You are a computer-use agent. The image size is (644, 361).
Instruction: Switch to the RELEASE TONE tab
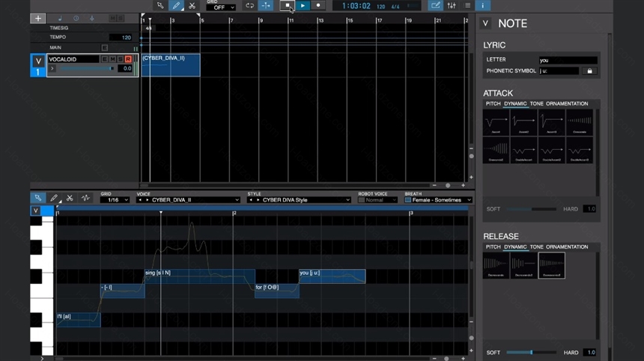536,247
